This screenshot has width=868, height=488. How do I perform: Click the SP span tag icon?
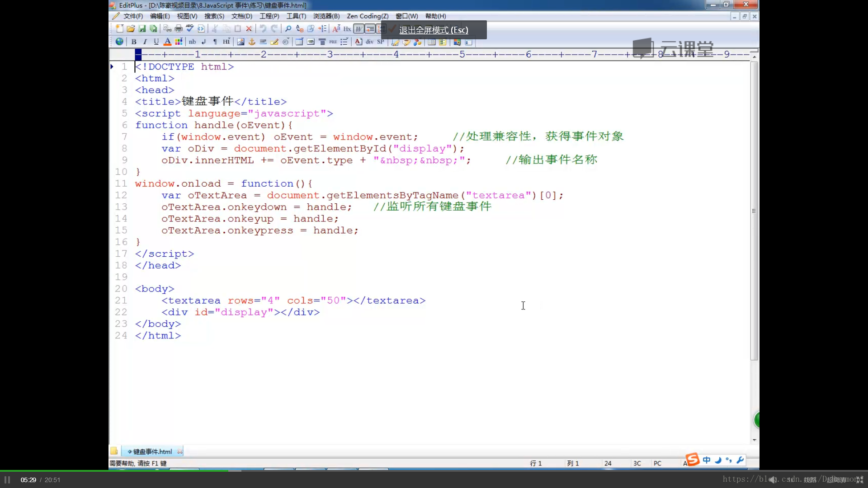point(381,42)
